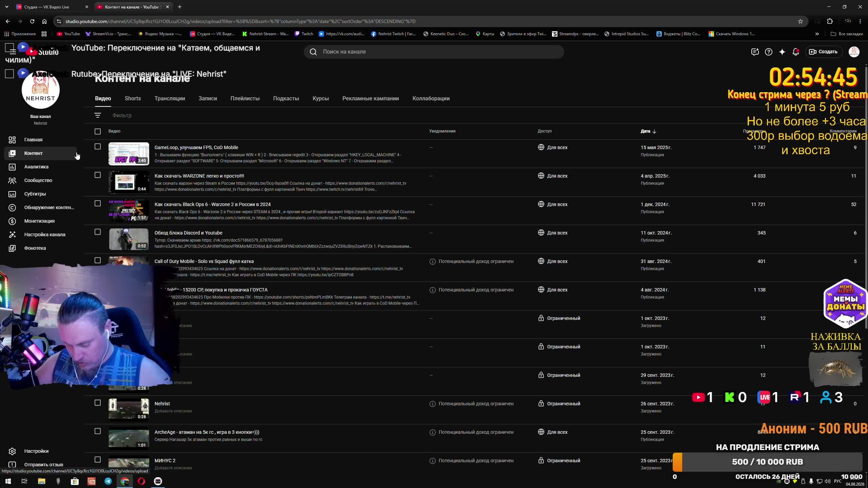Check the Black Ops 6 - Warzone 2 row
Viewport: 868px width, 488px height.
coord(98,204)
